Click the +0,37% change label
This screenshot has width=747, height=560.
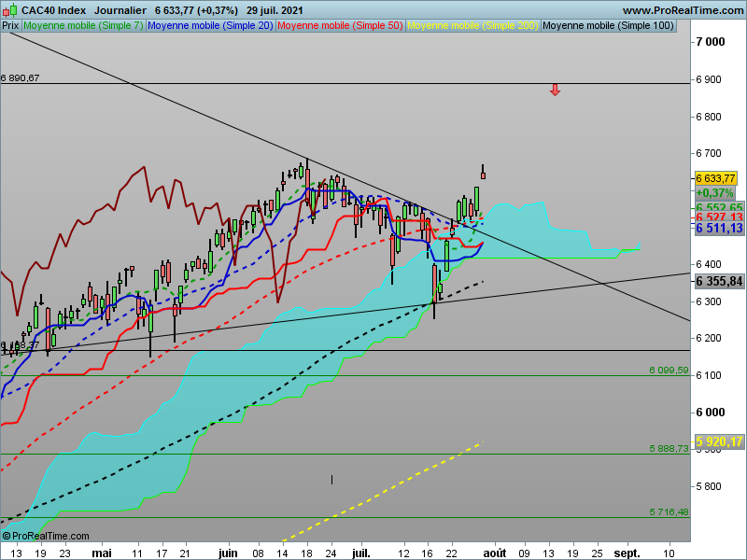tap(714, 193)
